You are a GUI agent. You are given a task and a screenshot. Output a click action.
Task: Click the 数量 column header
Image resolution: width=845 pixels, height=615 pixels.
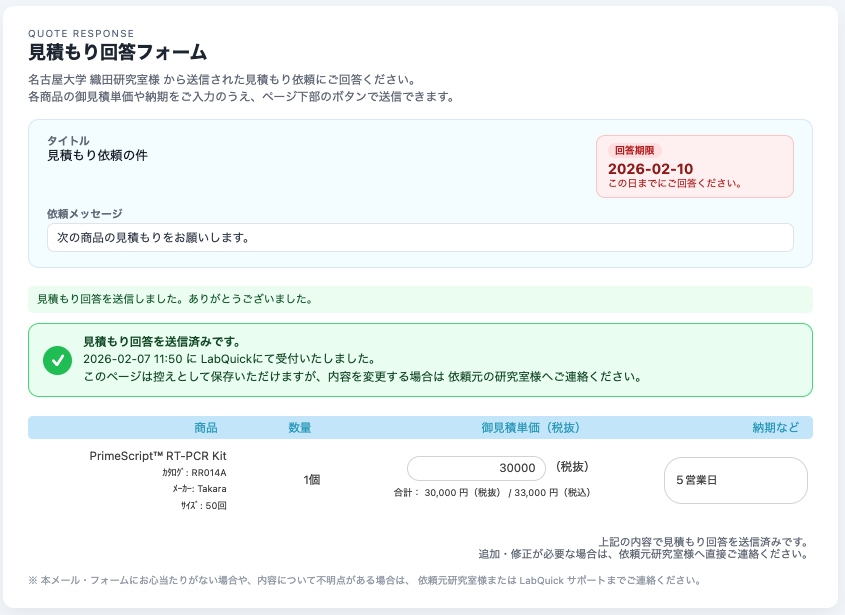pos(300,428)
